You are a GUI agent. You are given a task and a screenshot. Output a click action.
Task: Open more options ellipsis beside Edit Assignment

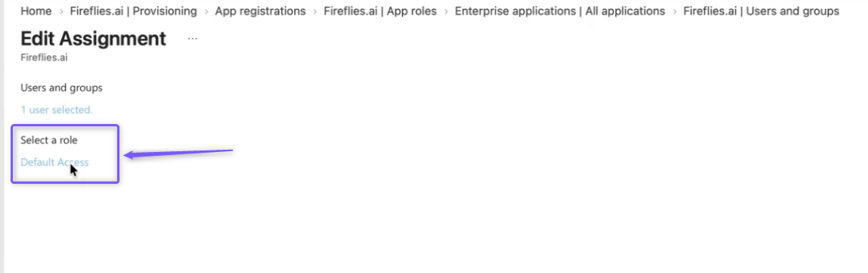click(x=192, y=39)
